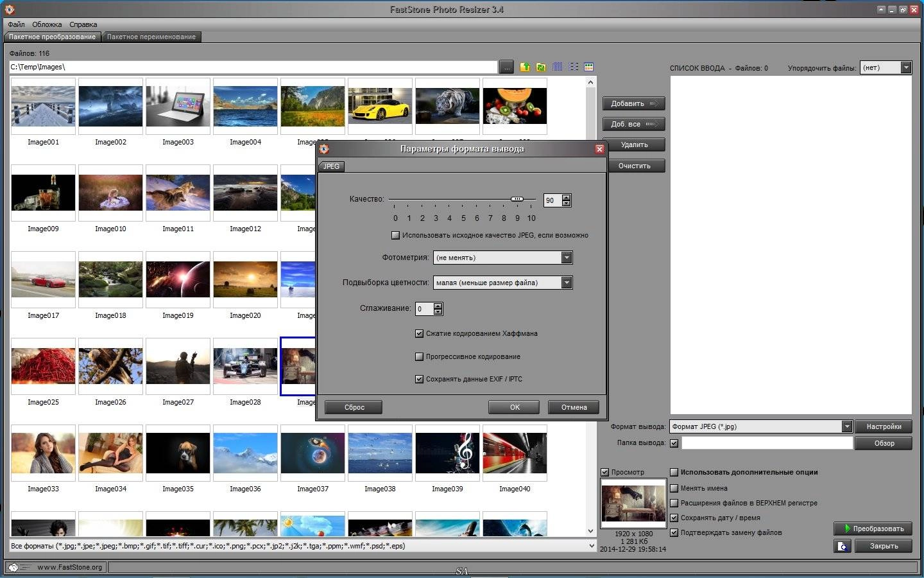Click the dialog title bar app icon

pos(324,149)
